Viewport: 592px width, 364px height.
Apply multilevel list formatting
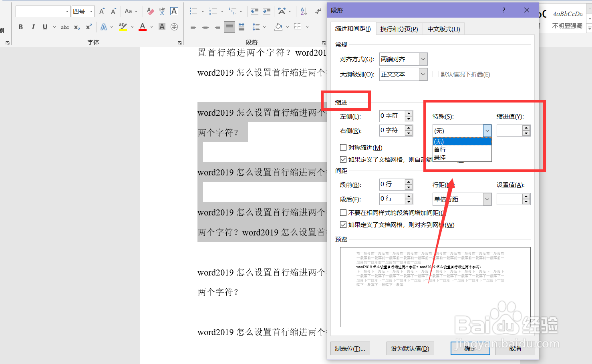click(233, 11)
